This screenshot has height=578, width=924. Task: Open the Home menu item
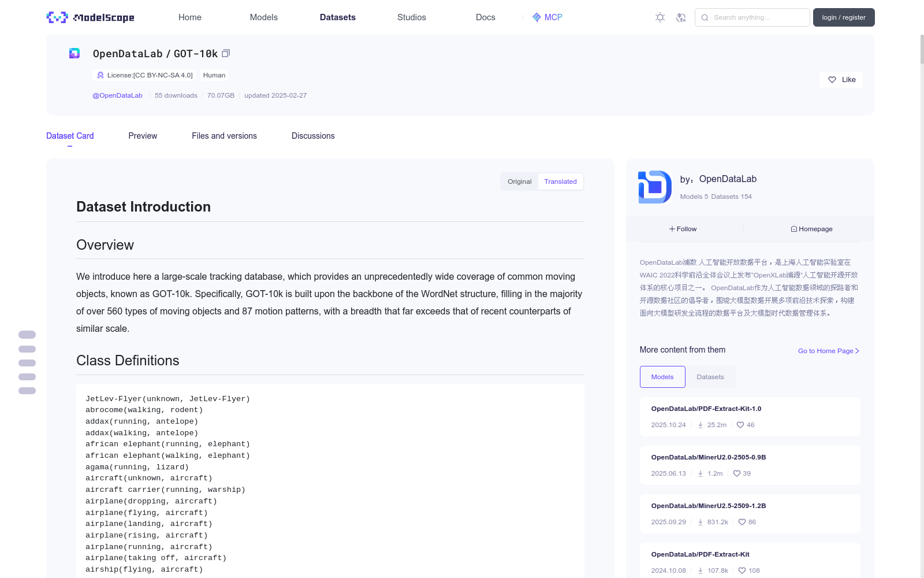(x=190, y=17)
